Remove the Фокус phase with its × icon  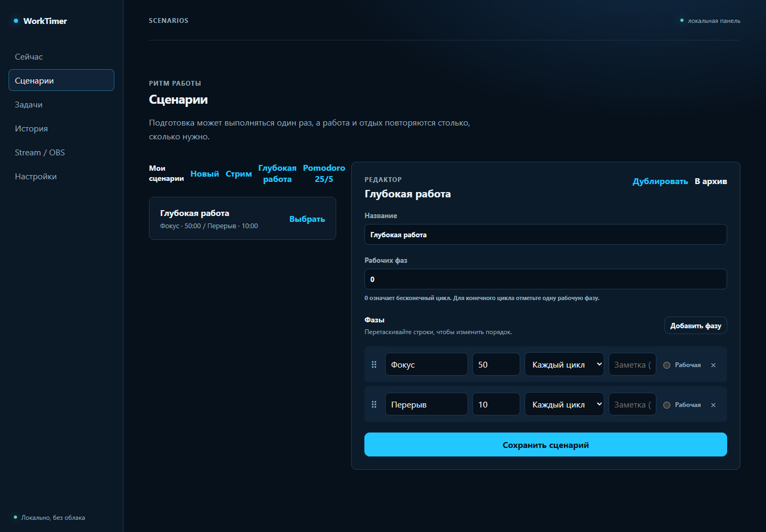713,365
